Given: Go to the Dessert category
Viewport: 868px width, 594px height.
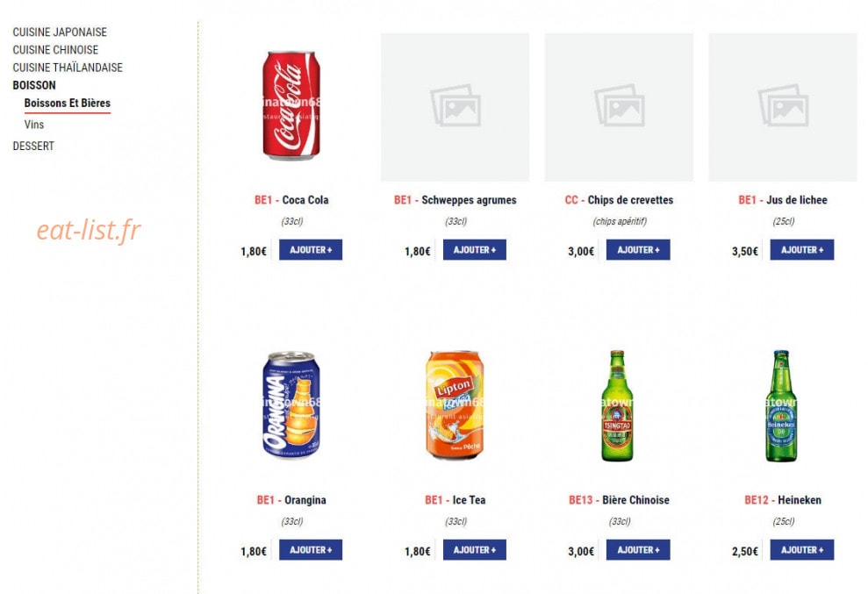Looking at the screenshot, I should click(33, 147).
